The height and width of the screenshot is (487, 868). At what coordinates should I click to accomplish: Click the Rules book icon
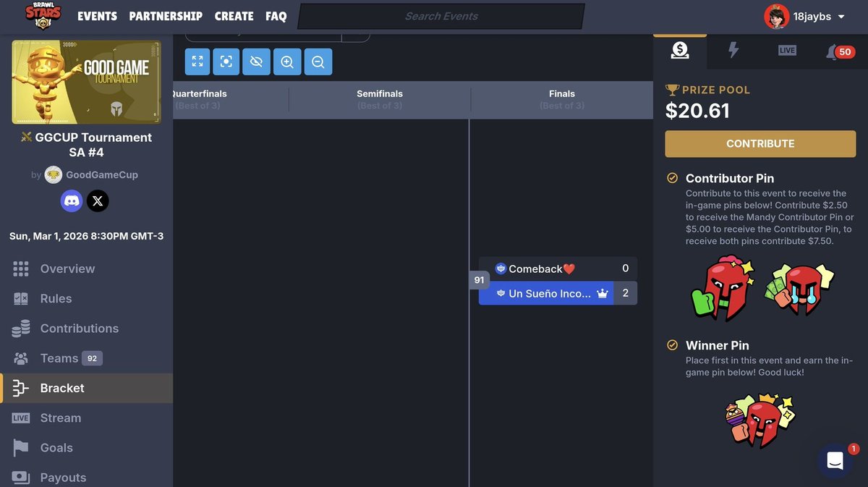(x=21, y=298)
